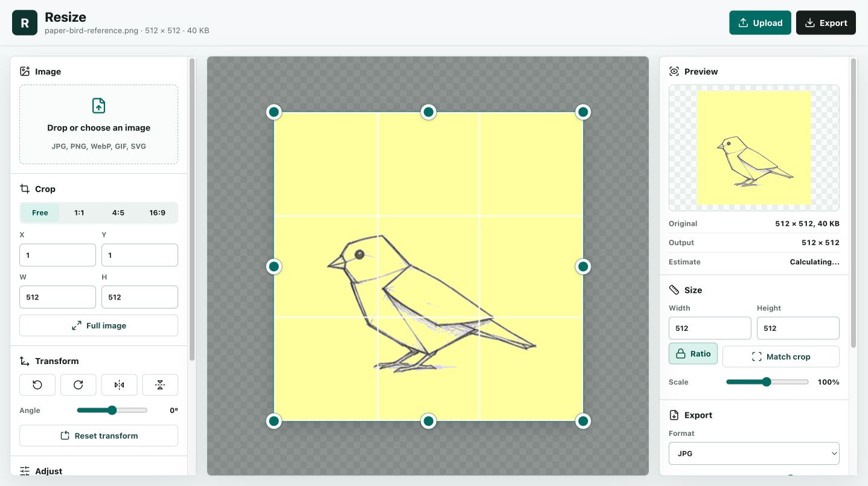Click the file upload icon in drop zone

[x=98, y=106]
